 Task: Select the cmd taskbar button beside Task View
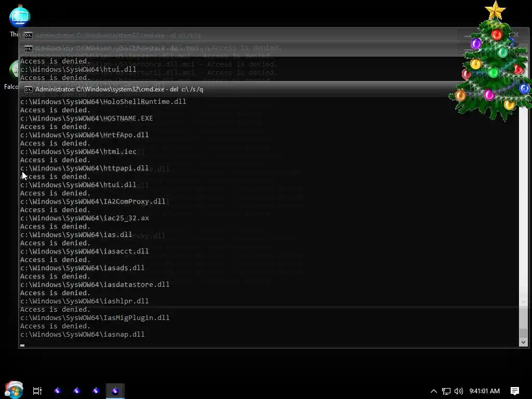coord(58,391)
